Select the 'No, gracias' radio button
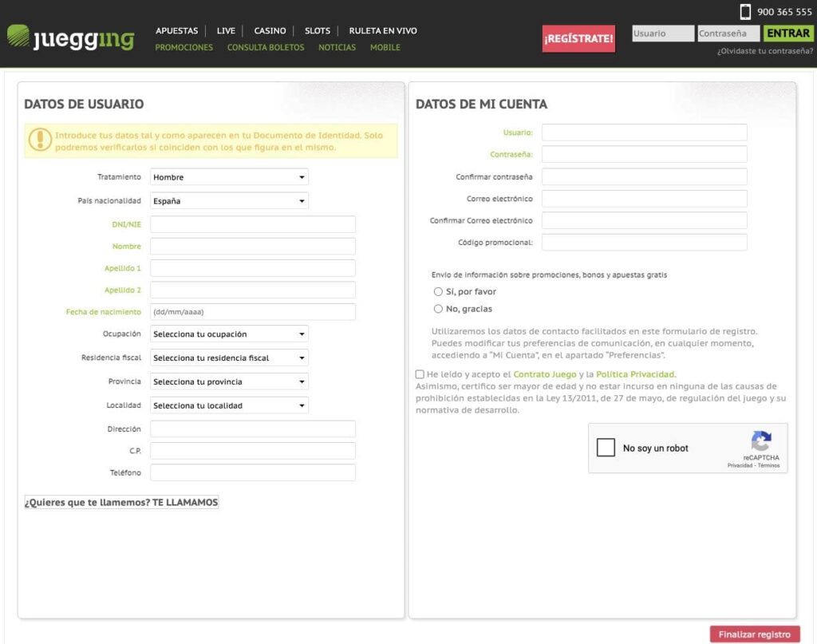The height and width of the screenshot is (644, 817). pos(438,309)
